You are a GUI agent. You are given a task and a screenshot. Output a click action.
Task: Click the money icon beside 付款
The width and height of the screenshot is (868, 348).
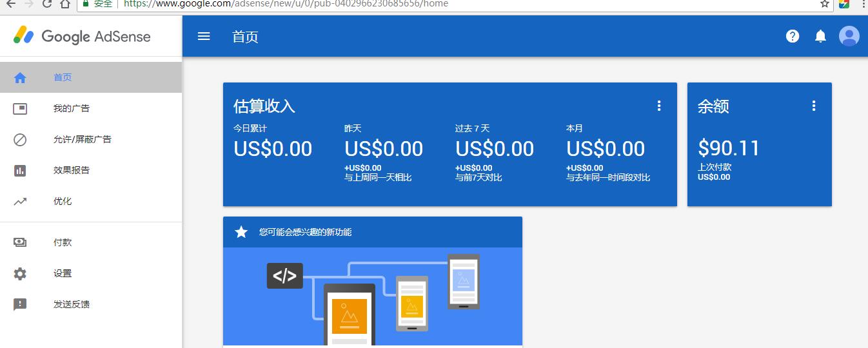pyautogui.click(x=20, y=242)
